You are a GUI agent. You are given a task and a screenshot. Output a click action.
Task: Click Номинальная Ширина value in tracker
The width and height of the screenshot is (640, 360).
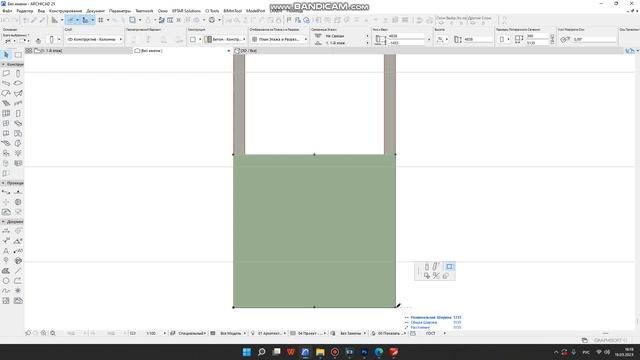457,318
